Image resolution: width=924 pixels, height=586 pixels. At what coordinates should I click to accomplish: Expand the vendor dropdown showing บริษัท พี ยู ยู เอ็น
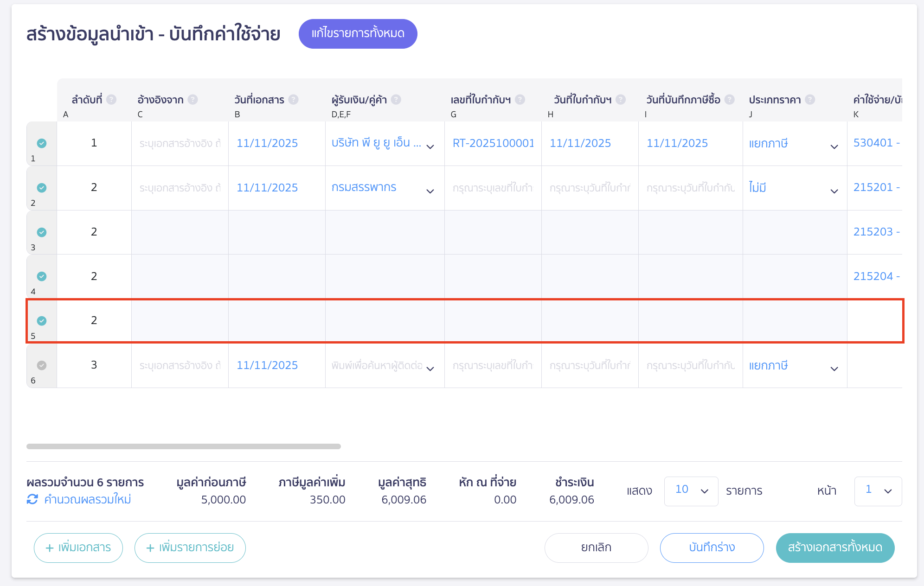coord(430,146)
